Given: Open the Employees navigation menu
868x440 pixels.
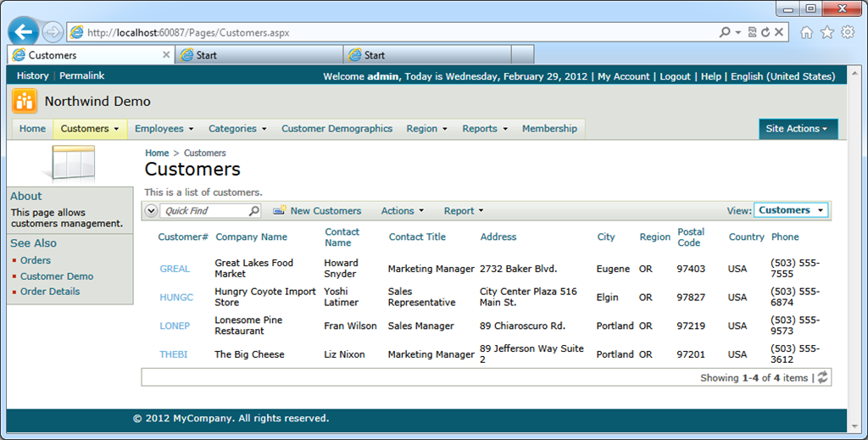Looking at the screenshot, I should point(164,129).
